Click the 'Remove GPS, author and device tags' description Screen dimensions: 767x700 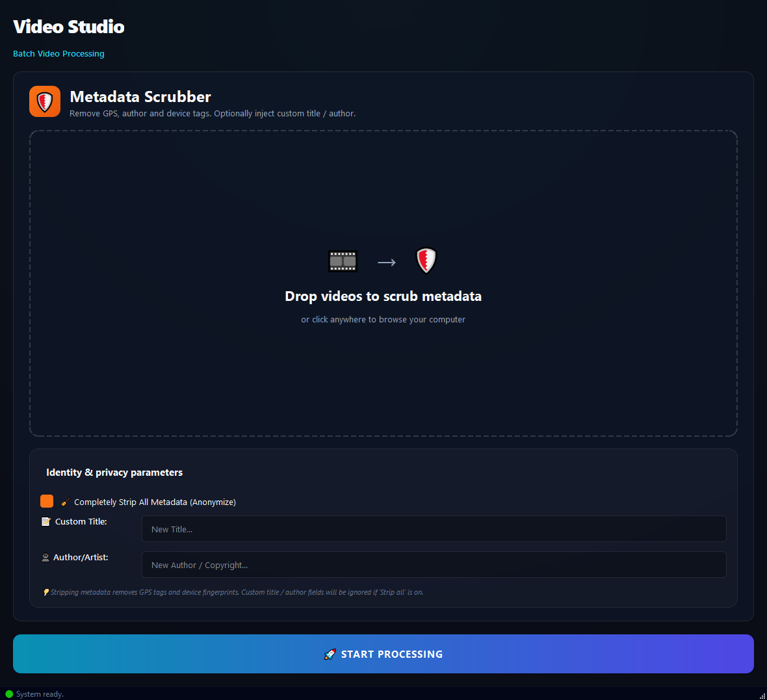point(213,114)
